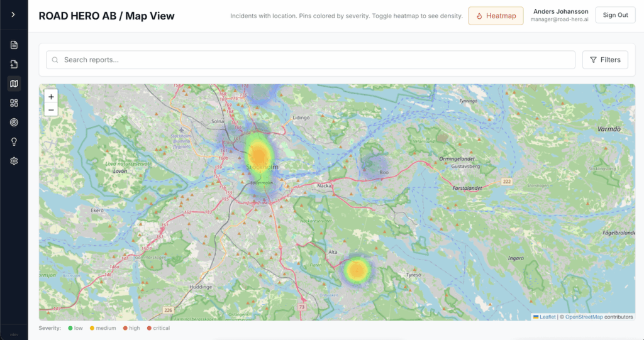Open the reports document icon in sidebar
This screenshot has height=340, width=644.
14,45
